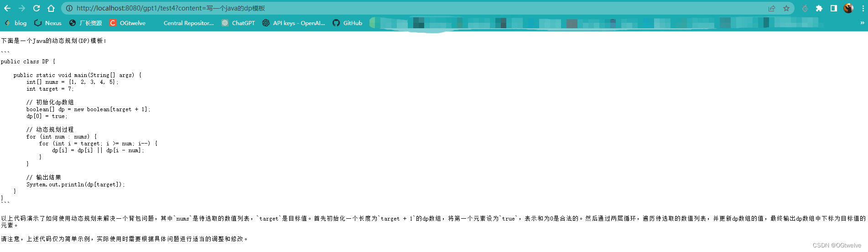Image resolution: width=868 pixels, height=252 pixels.
Task: Click the "public static void main" line
Action: pyautogui.click(x=78, y=75)
